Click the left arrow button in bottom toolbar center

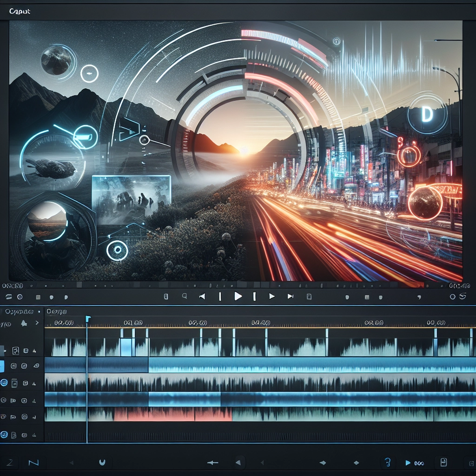pyautogui.click(x=238, y=463)
